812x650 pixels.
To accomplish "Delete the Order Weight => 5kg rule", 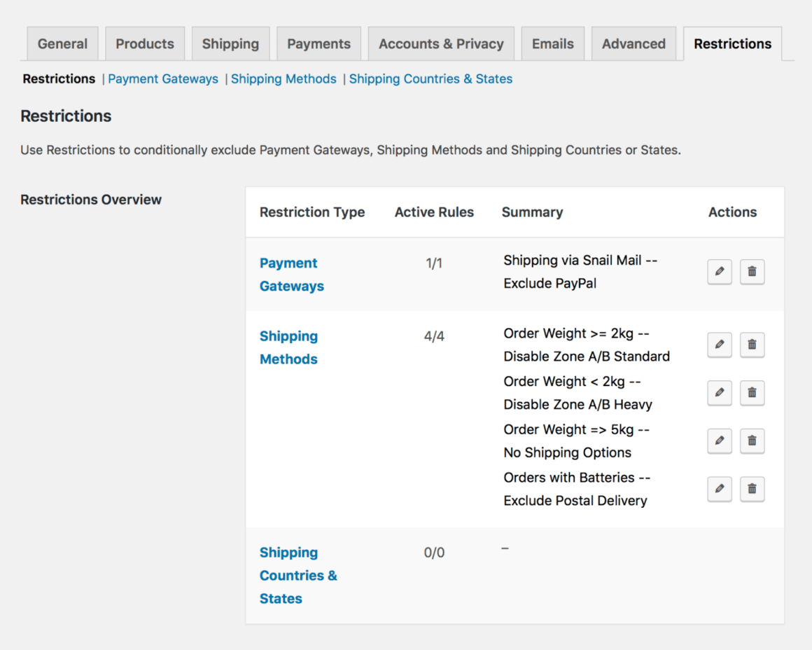I will (752, 441).
